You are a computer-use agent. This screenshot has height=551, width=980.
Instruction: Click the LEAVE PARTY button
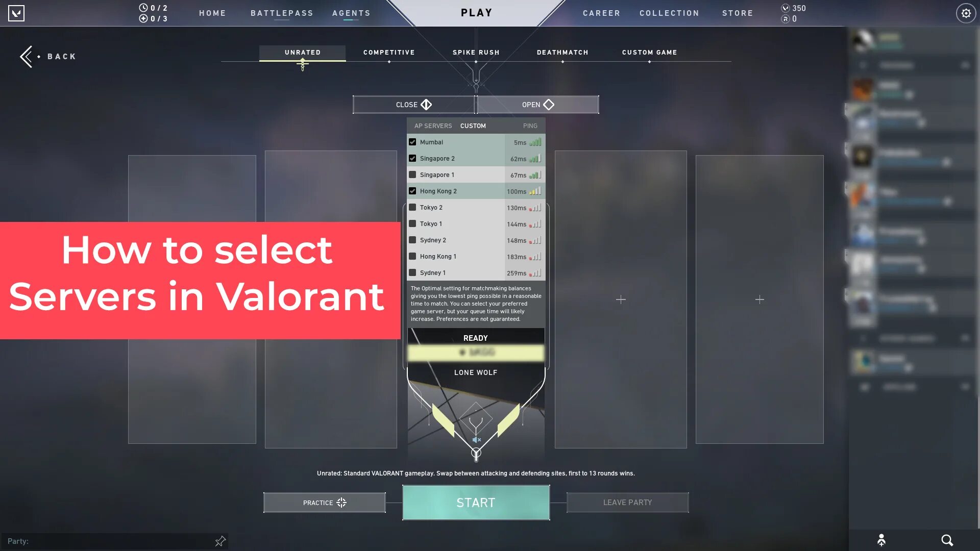(x=627, y=503)
